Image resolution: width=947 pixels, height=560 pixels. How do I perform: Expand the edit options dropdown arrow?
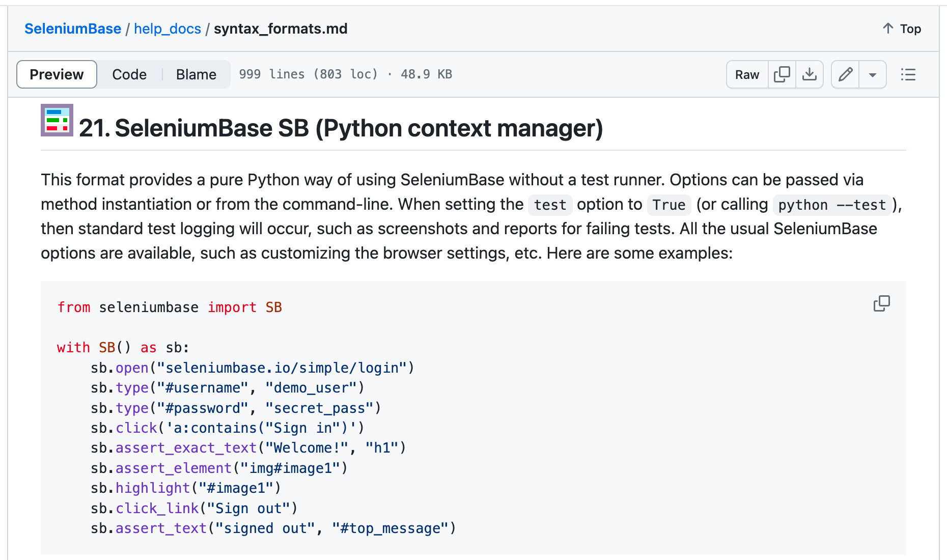point(872,74)
